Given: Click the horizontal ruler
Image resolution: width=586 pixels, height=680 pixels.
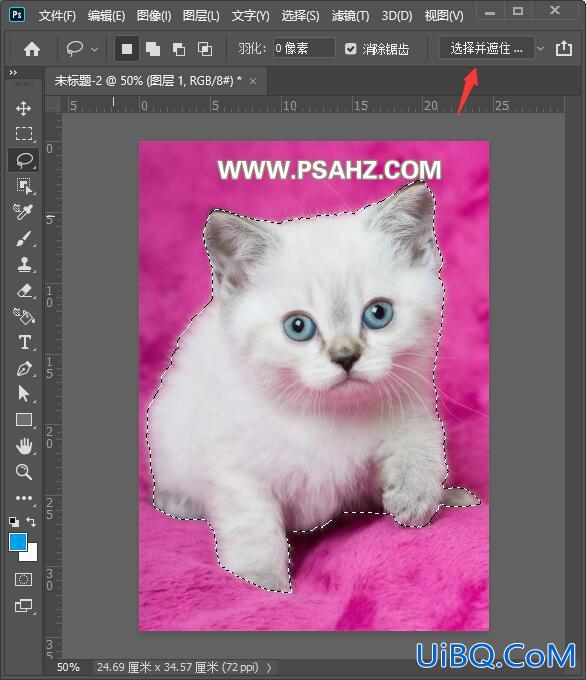Looking at the screenshot, I should [313, 105].
